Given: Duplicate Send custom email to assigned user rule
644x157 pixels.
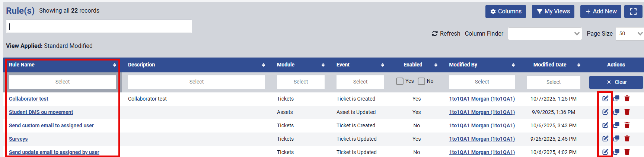Looking at the screenshot, I should (616, 125).
